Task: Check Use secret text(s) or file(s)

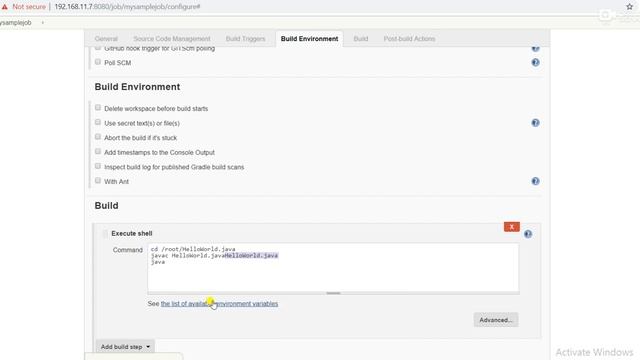Action: coord(98,122)
